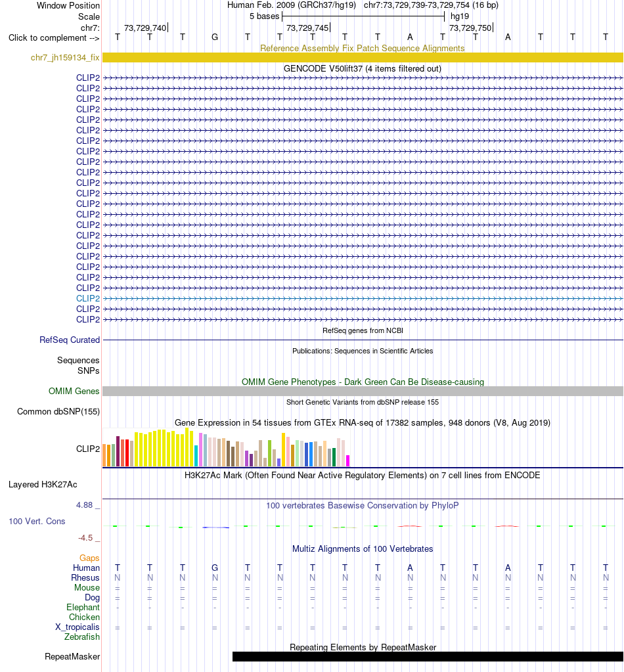
Task: Open '100 vertebrates Basewise Conservation by PhyloP'
Action: click(363, 505)
